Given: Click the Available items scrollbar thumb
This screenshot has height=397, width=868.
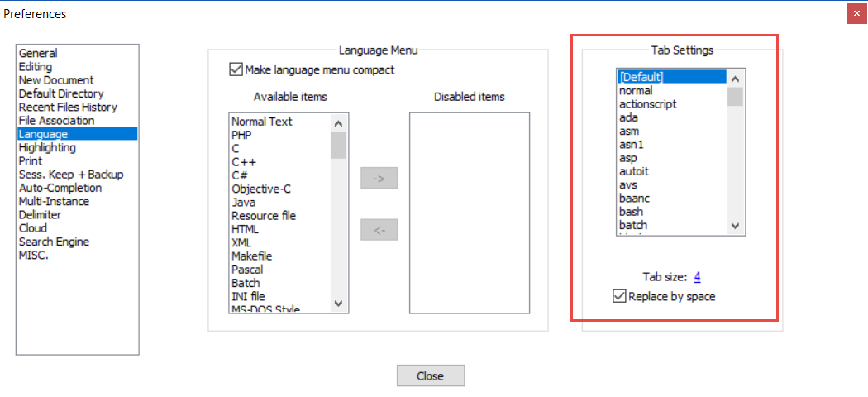Looking at the screenshot, I should pos(339,145).
